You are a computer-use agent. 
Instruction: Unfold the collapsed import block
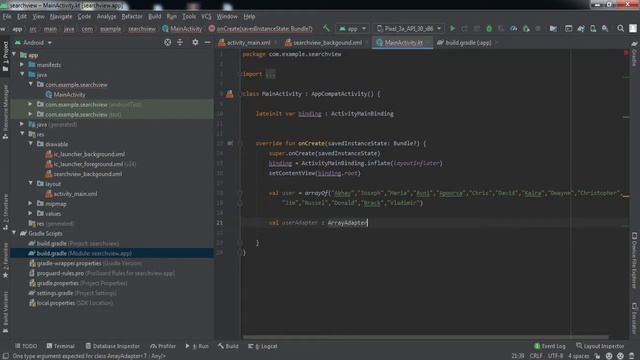pos(271,74)
